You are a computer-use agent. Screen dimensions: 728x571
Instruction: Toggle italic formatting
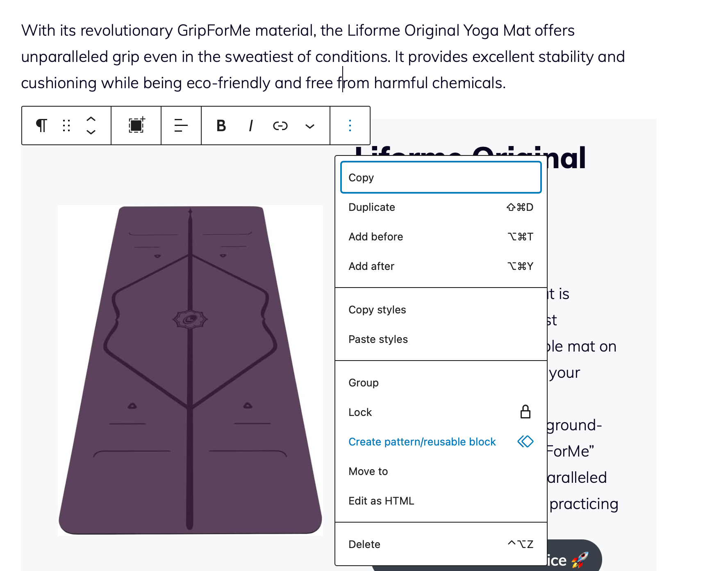pyautogui.click(x=250, y=126)
